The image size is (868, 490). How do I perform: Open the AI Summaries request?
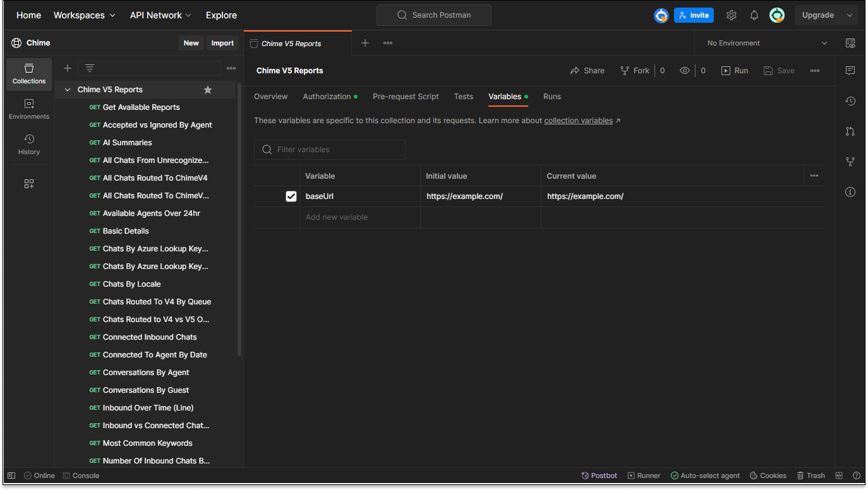127,143
